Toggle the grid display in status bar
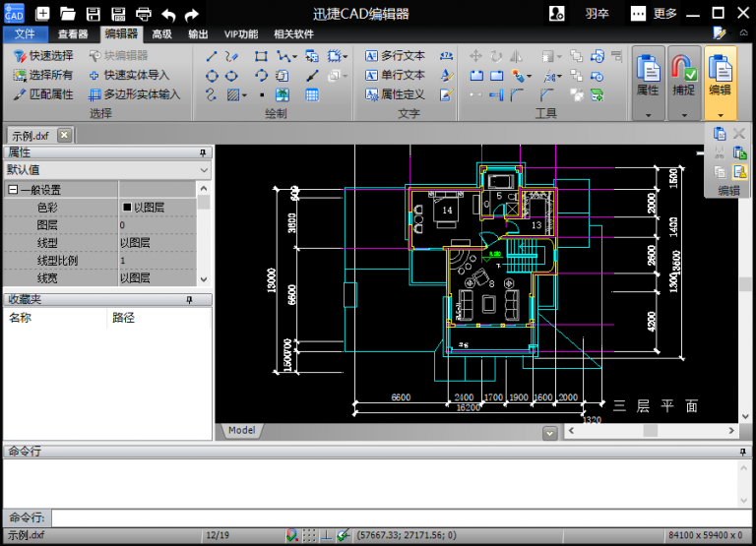Viewport: 756px width, 546px height. 309,535
